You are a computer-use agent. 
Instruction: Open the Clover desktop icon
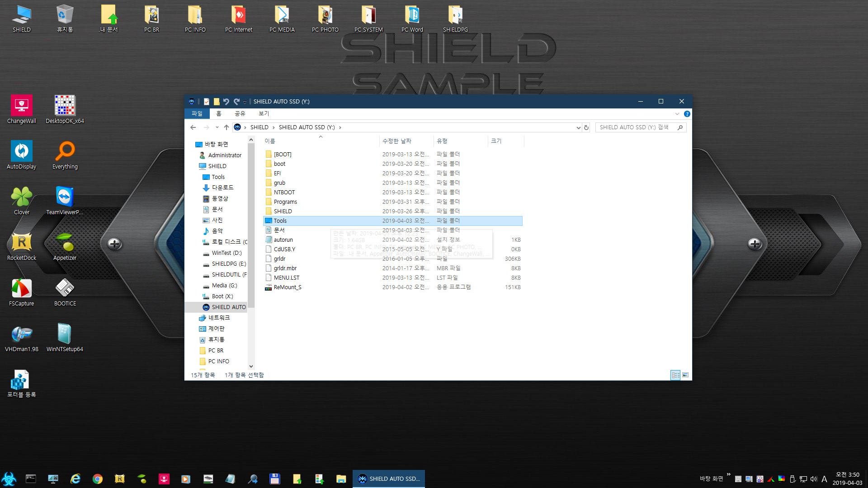coord(21,201)
